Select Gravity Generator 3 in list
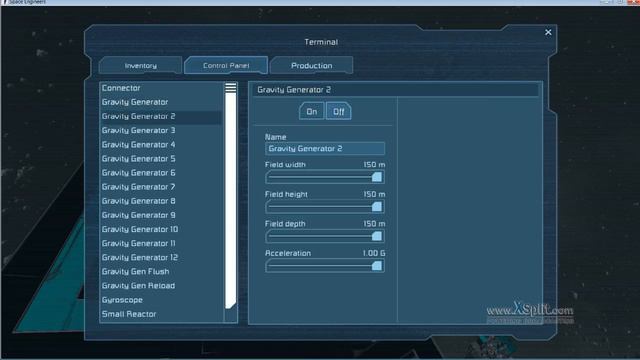Image resolution: width=640 pixels, height=360 pixels. pos(161,130)
